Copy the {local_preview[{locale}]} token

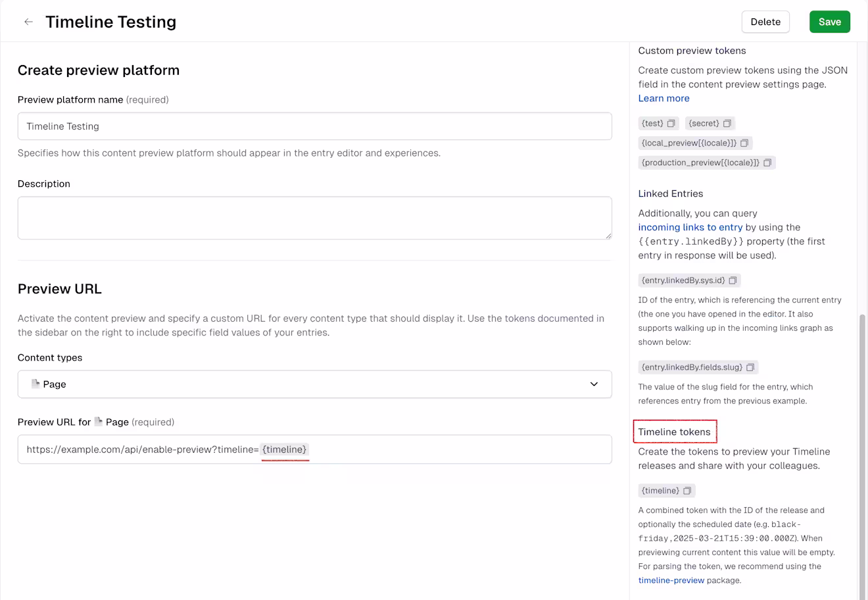pyautogui.click(x=744, y=143)
